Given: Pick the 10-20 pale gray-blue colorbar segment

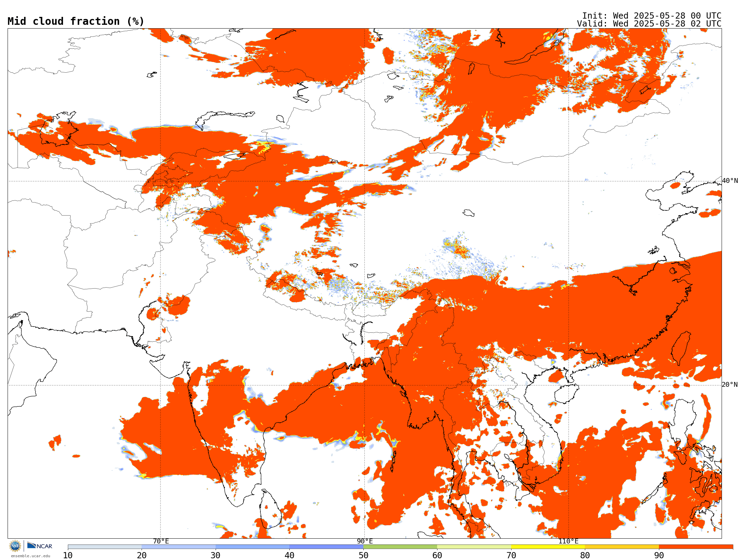Looking at the screenshot, I should pos(105,547).
